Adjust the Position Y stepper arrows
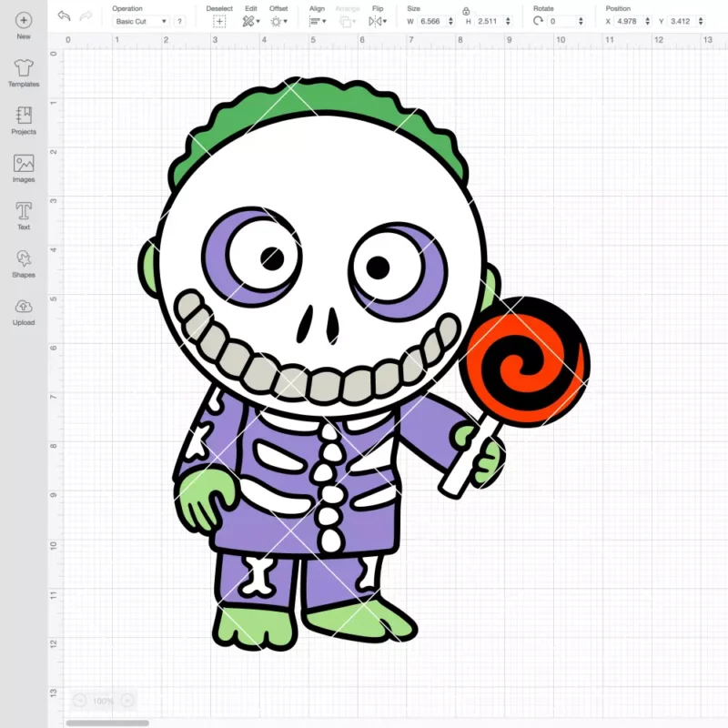This screenshot has width=728, height=728. point(701,21)
